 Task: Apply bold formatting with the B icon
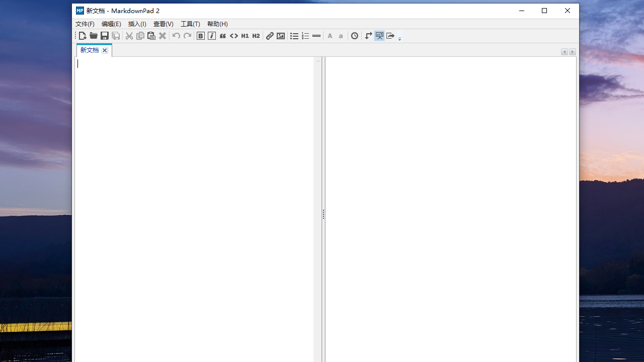200,36
